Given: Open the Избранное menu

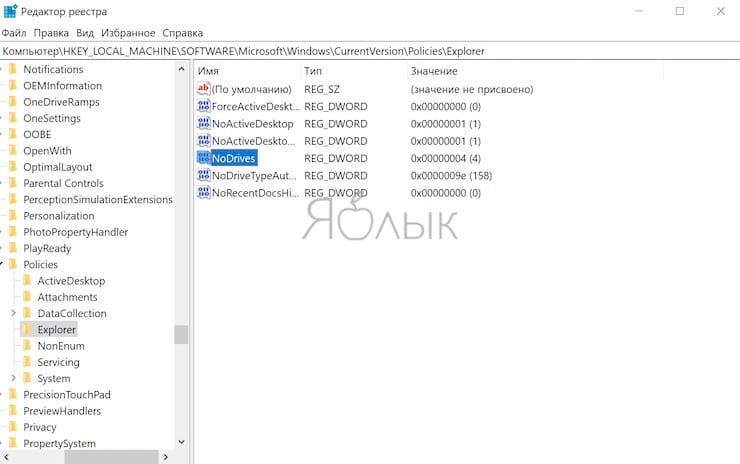Looking at the screenshot, I should coord(128,33).
